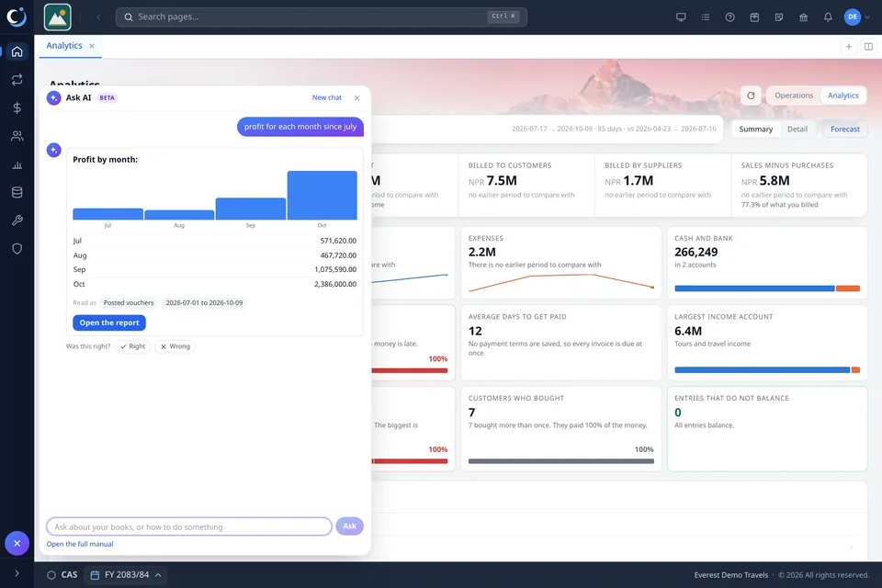Click Open the report button
Screen dimensions: 882x588
pos(109,323)
